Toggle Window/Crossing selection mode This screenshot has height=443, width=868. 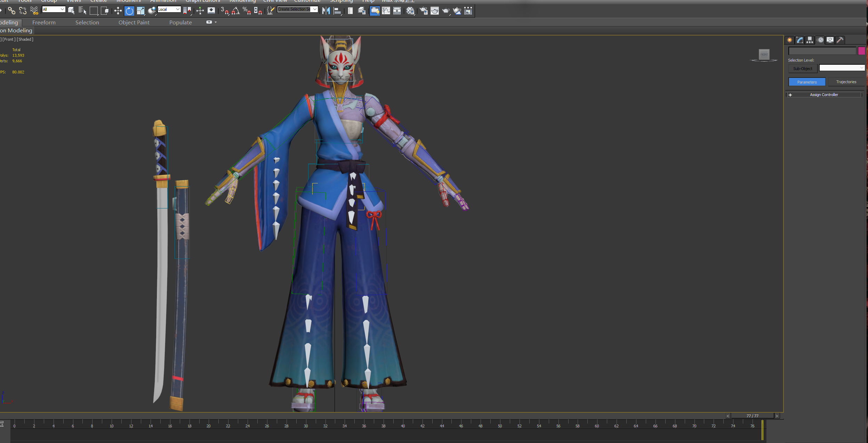click(105, 11)
